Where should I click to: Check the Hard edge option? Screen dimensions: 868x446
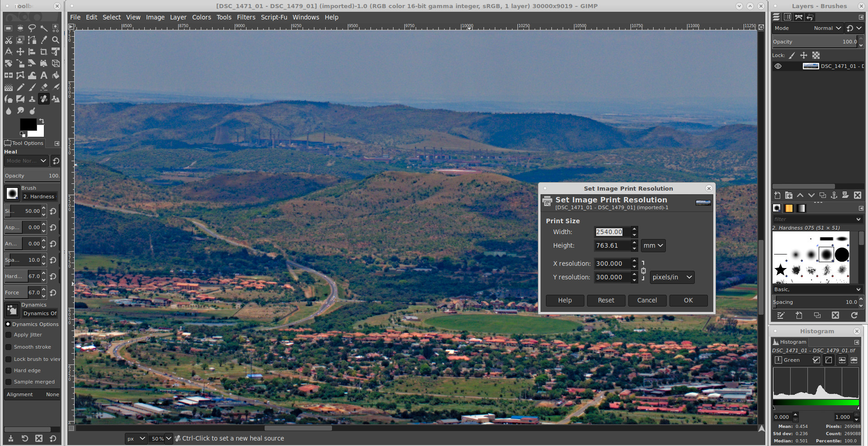pyautogui.click(x=9, y=370)
